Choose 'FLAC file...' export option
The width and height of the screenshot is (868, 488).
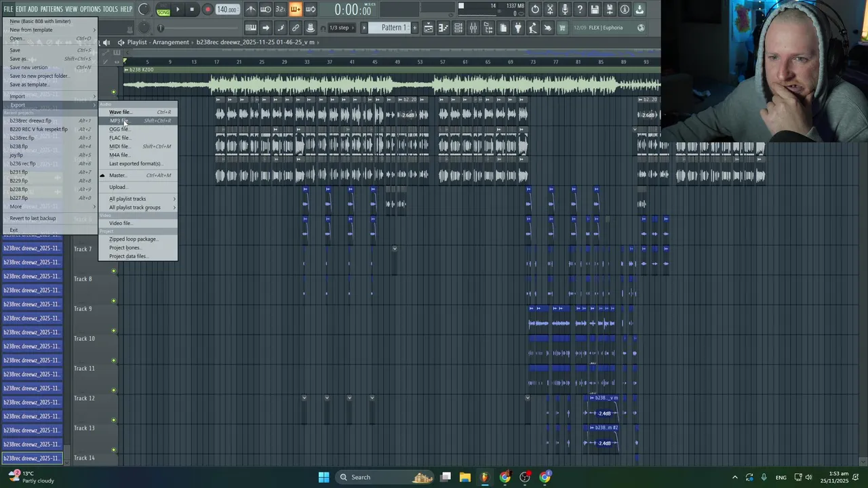pos(138,138)
